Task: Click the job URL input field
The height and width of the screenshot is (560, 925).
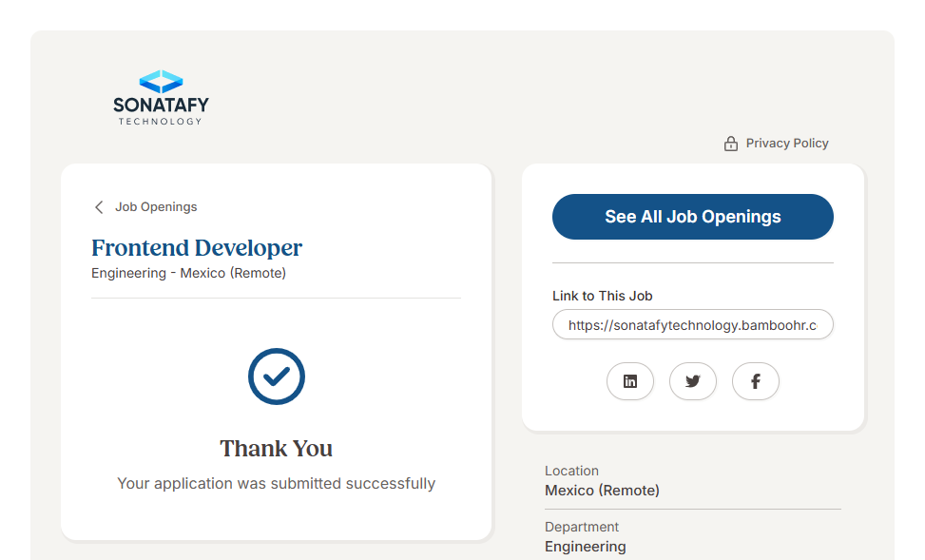Action: [692, 324]
